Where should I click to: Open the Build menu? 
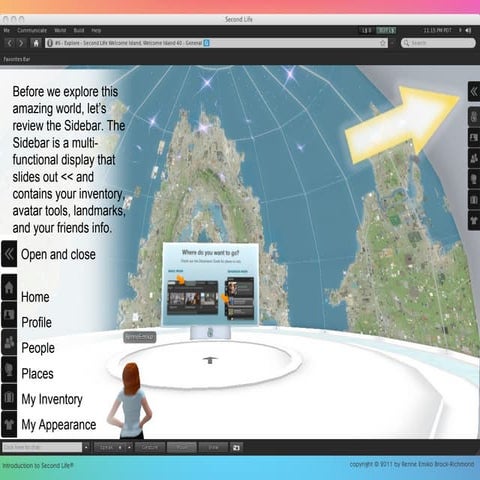pos(79,30)
